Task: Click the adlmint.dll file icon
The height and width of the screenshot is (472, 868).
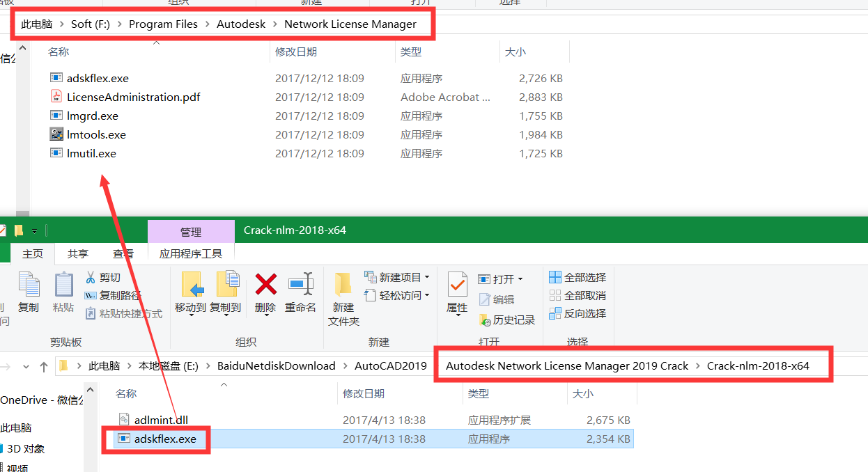Action: tap(124, 420)
